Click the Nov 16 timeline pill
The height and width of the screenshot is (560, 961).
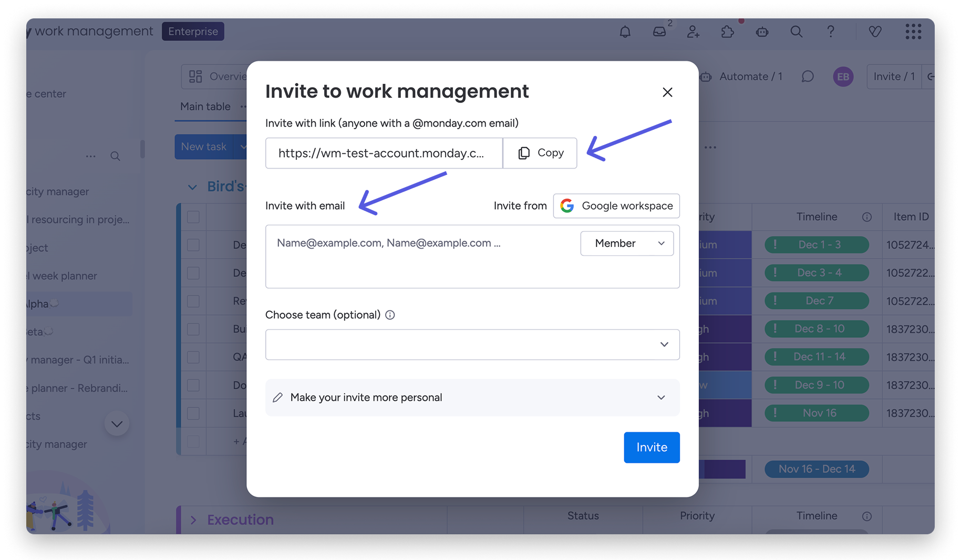click(817, 413)
